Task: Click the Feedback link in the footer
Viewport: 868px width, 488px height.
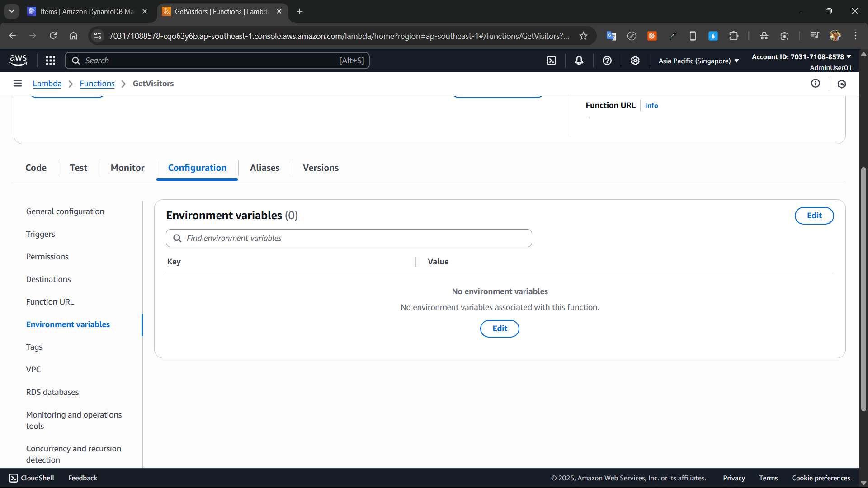Action: tap(83, 478)
